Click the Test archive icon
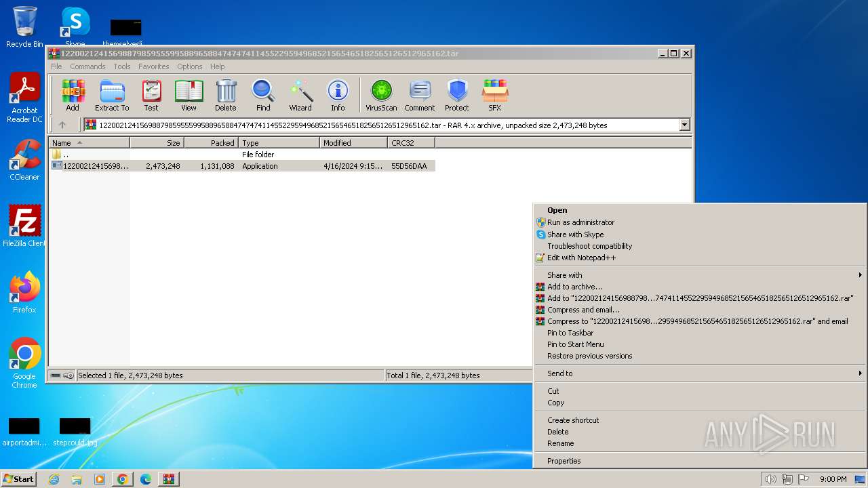 [x=151, y=95]
